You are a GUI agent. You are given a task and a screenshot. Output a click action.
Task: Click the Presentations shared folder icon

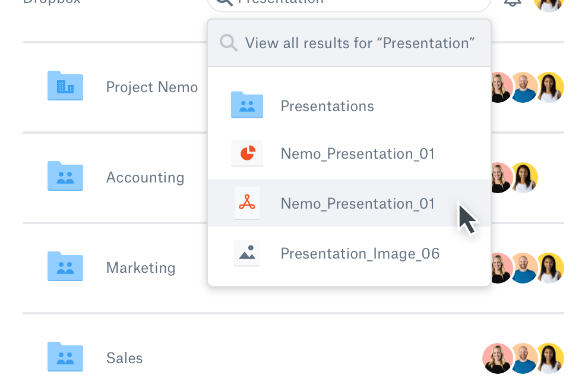(x=246, y=105)
